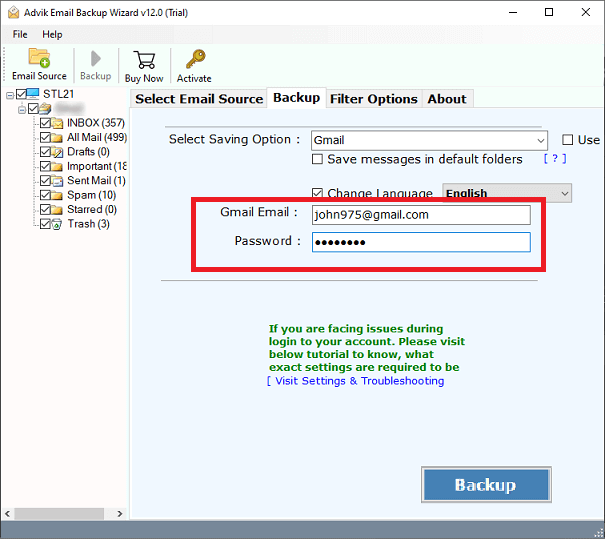Image resolution: width=605 pixels, height=539 pixels.
Task: Open the File menu
Action: [x=20, y=34]
